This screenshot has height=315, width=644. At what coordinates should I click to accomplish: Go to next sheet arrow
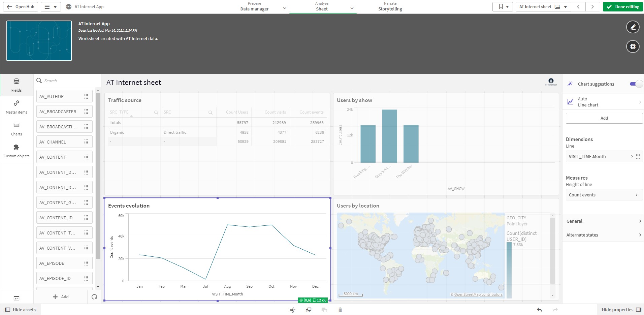pos(592,7)
